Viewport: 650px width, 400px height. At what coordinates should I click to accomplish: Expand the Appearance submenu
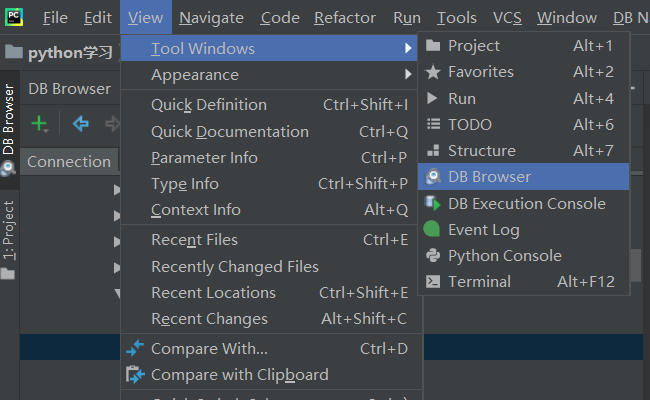pos(195,75)
